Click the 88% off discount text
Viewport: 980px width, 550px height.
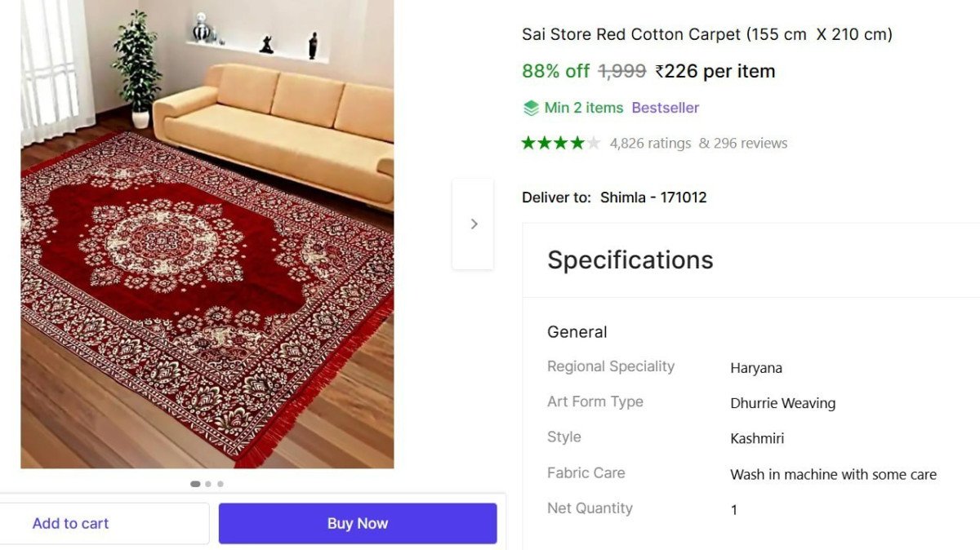(x=555, y=71)
